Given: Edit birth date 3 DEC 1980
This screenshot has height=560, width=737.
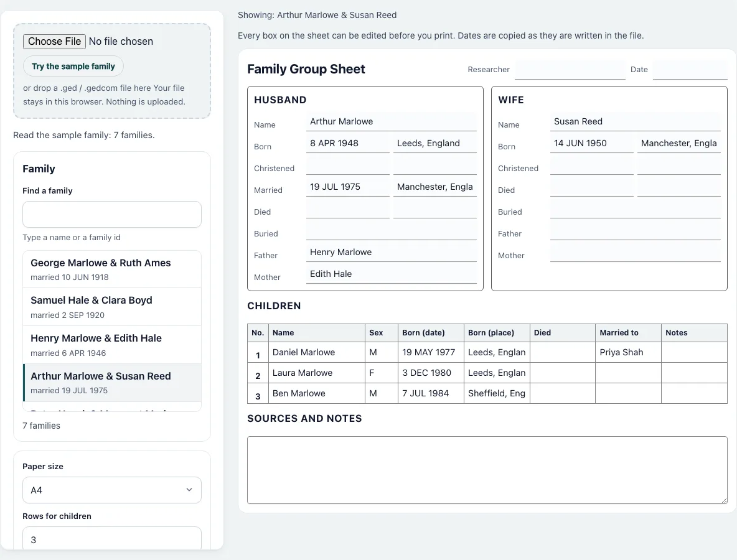Looking at the screenshot, I should click(x=431, y=373).
